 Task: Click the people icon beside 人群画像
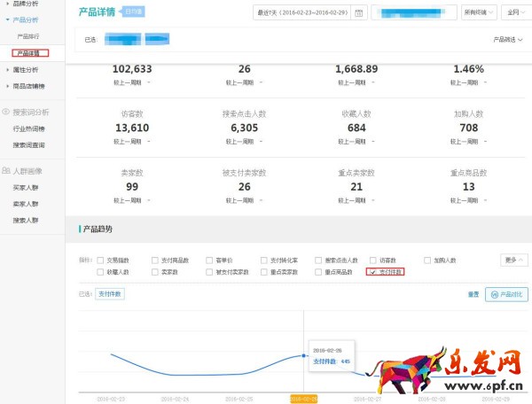(x=6, y=170)
